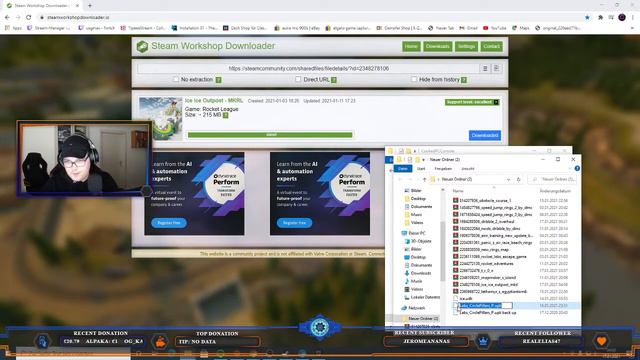Click the Downloads button on the website
This screenshot has height=360, width=640.
(438, 47)
